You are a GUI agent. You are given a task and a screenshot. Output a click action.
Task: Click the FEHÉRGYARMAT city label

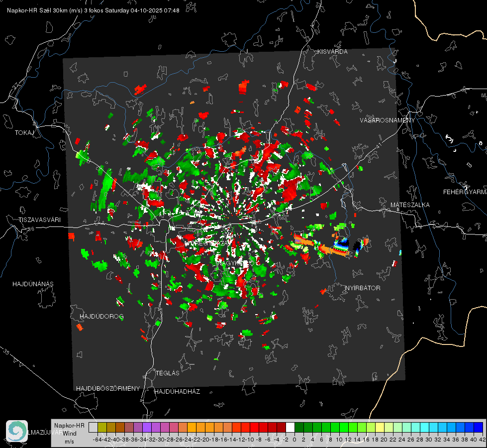[465, 192]
